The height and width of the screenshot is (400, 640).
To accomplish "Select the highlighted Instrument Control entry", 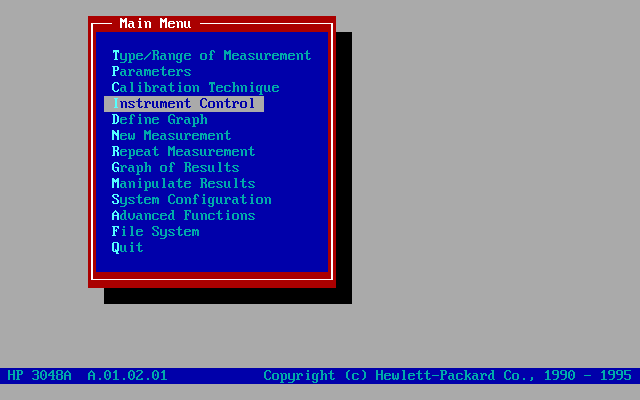I will [184, 104].
